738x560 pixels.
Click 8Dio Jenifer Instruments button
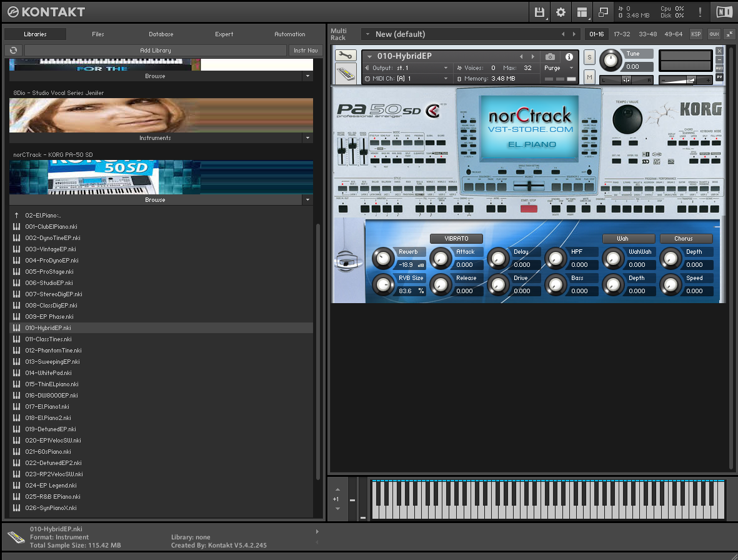point(156,138)
